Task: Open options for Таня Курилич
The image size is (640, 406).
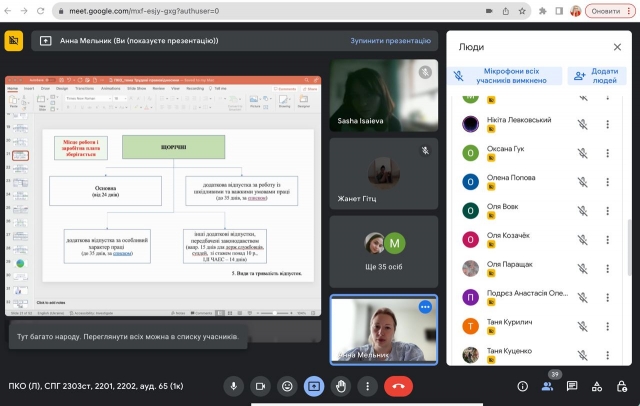Action: point(607,326)
